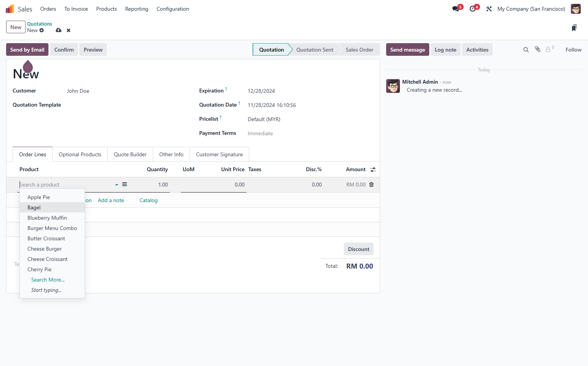Open the discuss messages icon
The height and width of the screenshot is (366, 588).
coord(456,8)
